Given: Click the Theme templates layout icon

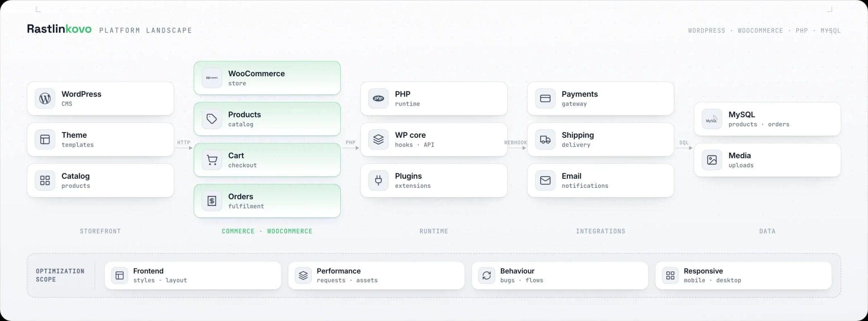Looking at the screenshot, I should click(45, 140).
